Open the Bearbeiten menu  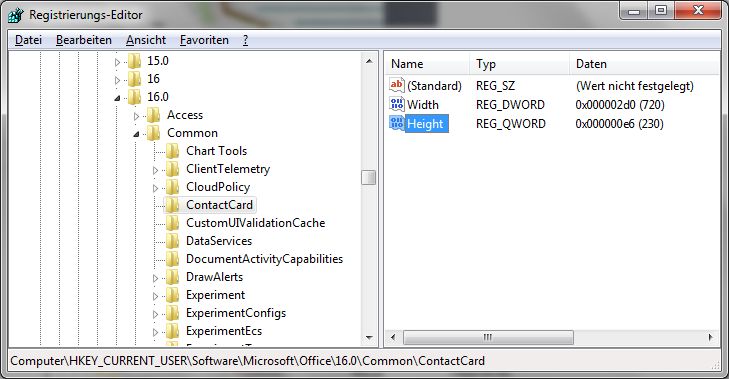coord(84,40)
